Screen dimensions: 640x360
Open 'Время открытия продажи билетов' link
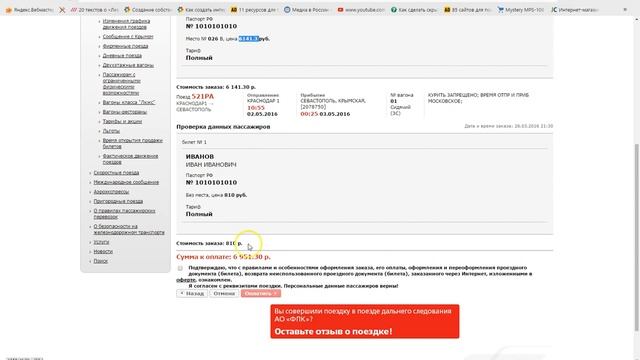tap(132, 143)
